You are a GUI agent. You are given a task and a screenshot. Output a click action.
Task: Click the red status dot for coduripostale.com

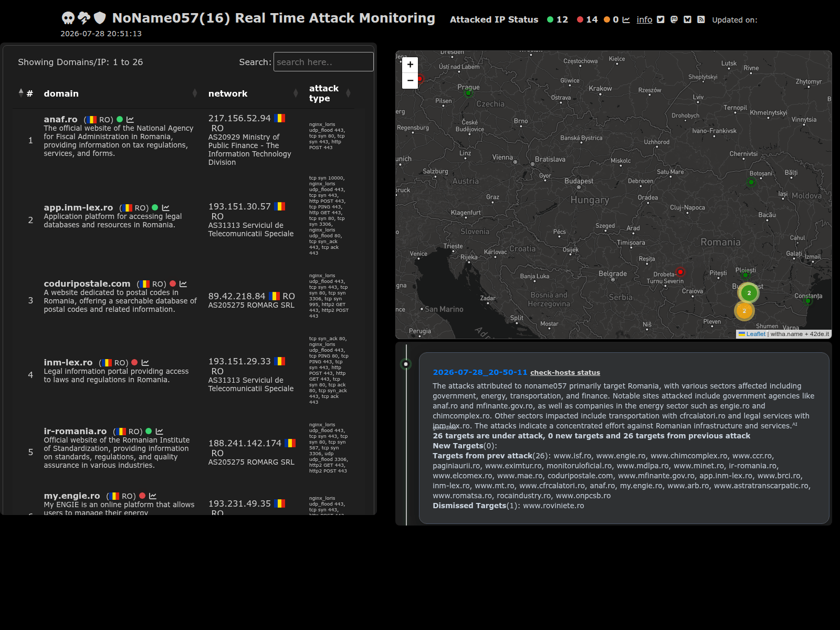click(173, 283)
